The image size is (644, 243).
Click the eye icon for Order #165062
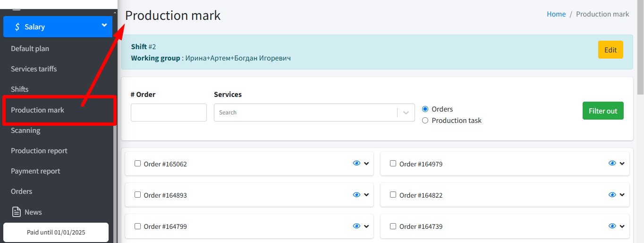(356, 163)
